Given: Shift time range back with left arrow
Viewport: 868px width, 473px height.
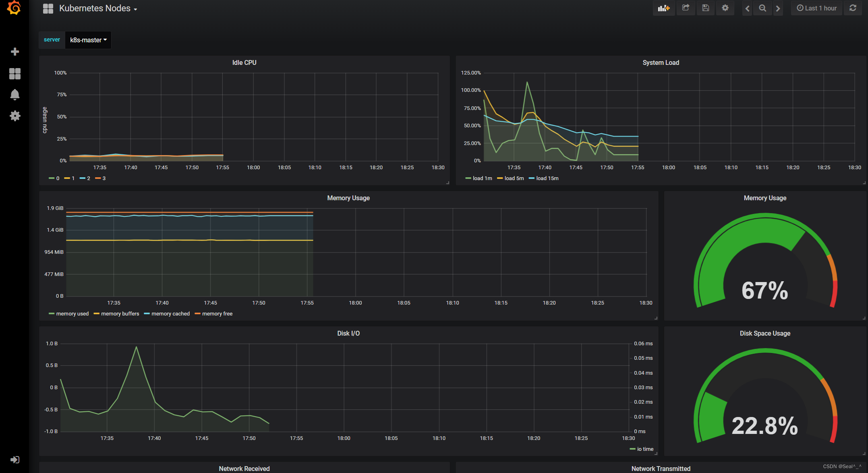Looking at the screenshot, I should tap(747, 8).
